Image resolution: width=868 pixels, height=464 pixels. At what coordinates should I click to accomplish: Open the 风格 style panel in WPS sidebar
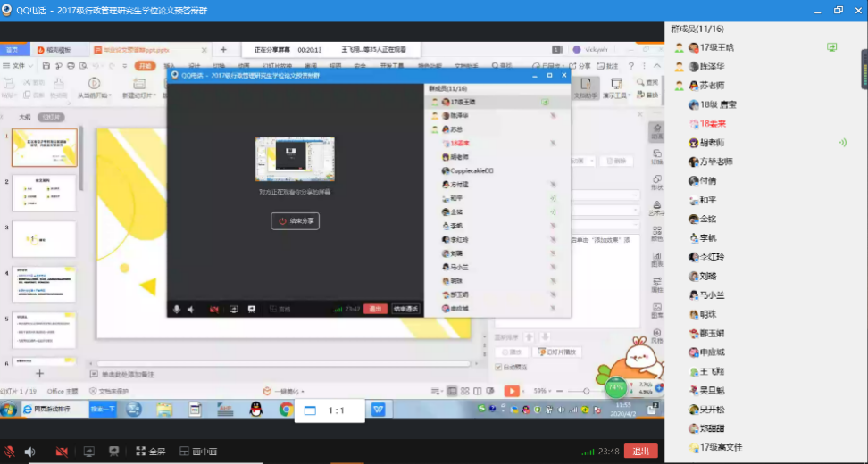click(x=656, y=336)
